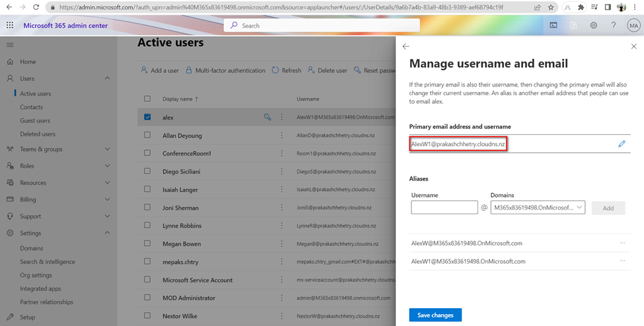The width and height of the screenshot is (644, 326).
Task: Expand Teams & groups nav section
Action: click(107, 149)
